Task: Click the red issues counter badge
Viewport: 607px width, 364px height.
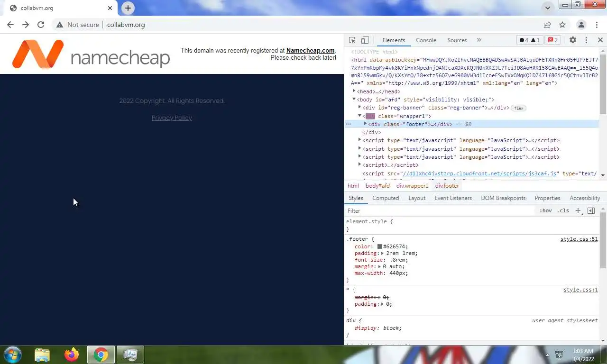Action: (553, 40)
